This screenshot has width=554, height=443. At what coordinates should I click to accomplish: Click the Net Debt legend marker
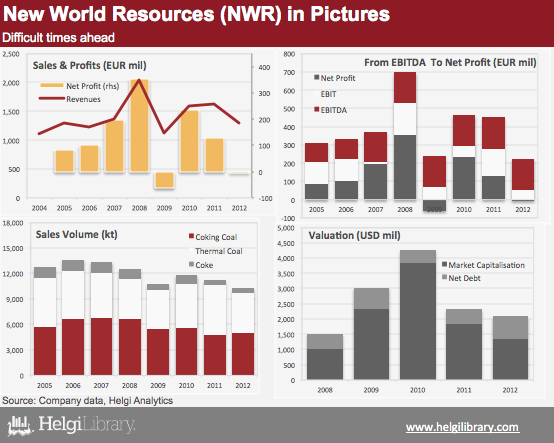click(445, 277)
